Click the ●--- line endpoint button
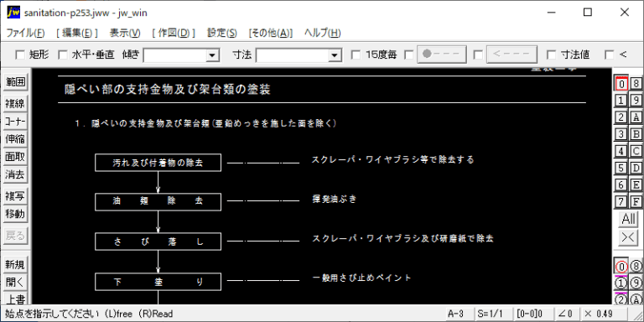The width and height of the screenshot is (644, 322). click(x=442, y=55)
